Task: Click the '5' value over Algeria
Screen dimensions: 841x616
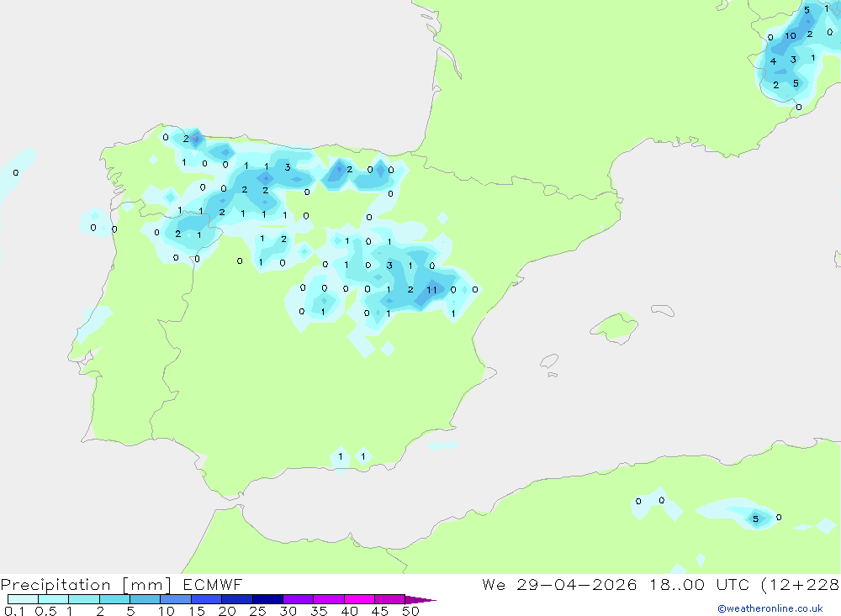Action: pos(756,519)
